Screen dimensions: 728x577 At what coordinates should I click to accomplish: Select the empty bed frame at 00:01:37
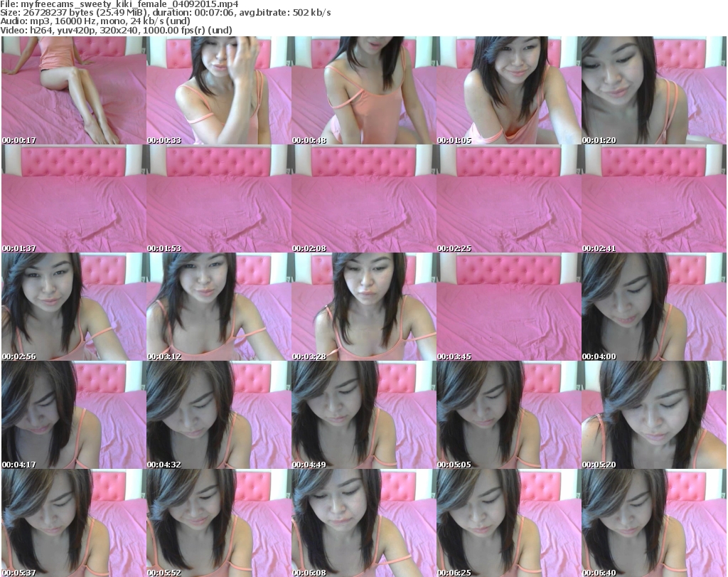pyautogui.click(x=74, y=198)
